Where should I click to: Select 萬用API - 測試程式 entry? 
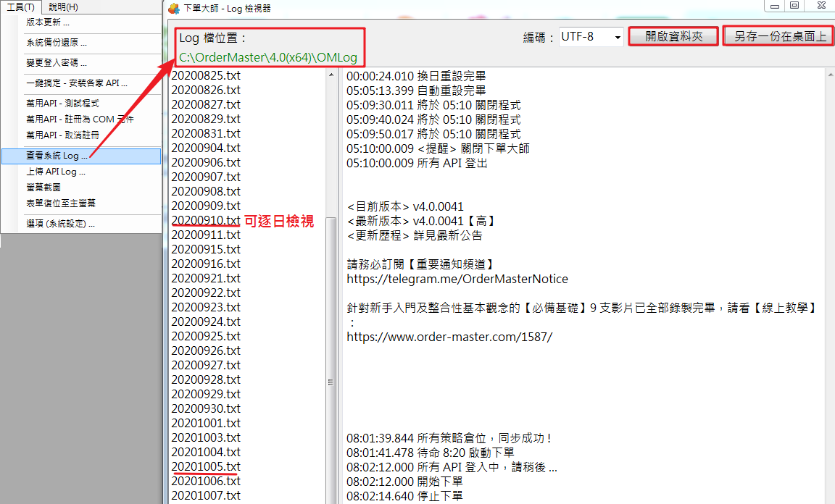tap(62, 104)
